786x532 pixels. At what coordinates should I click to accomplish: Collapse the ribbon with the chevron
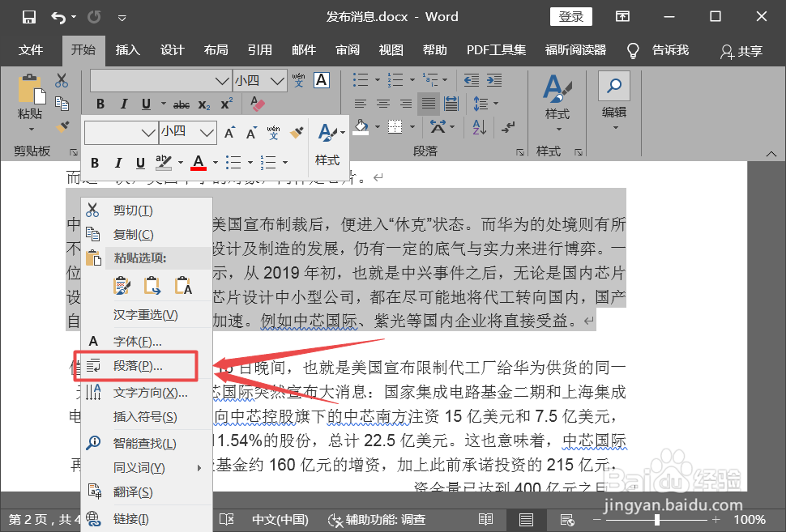(x=771, y=154)
